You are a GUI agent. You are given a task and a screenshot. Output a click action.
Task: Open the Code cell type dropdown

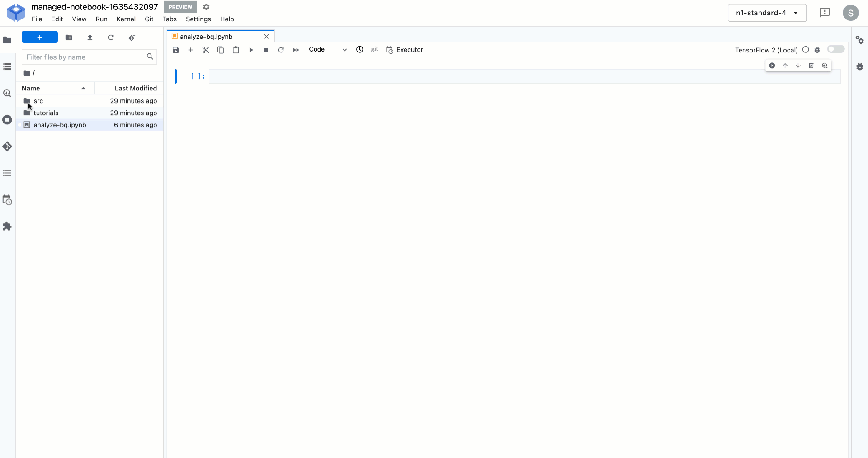(x=328, y=50)
